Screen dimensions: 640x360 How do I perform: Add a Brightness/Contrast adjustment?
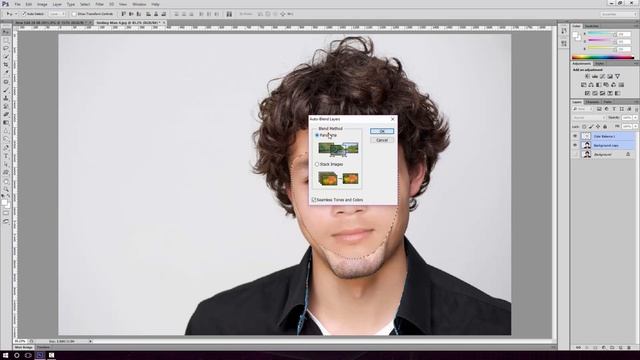coord(587,76)
